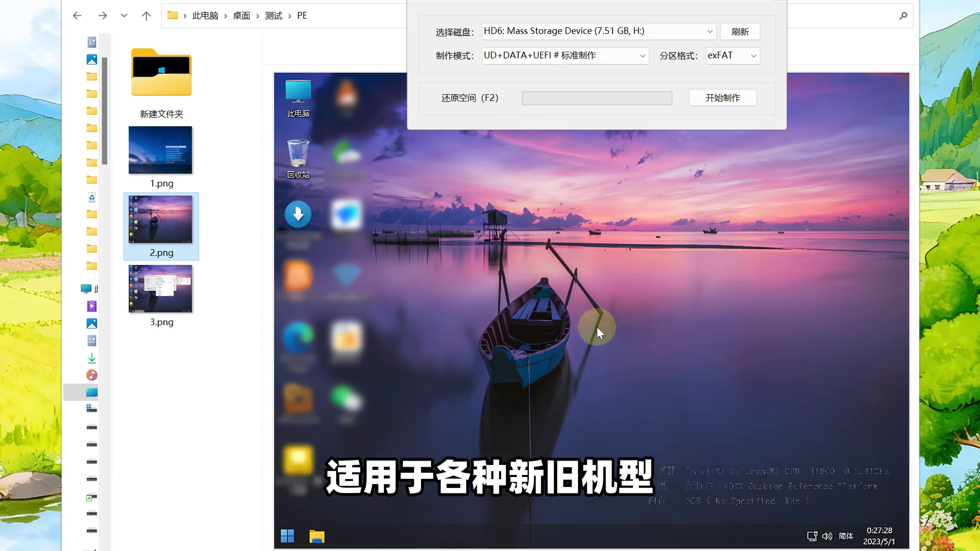
Task: Click the 开始制作 button
Action: click(x=722, y=98)
